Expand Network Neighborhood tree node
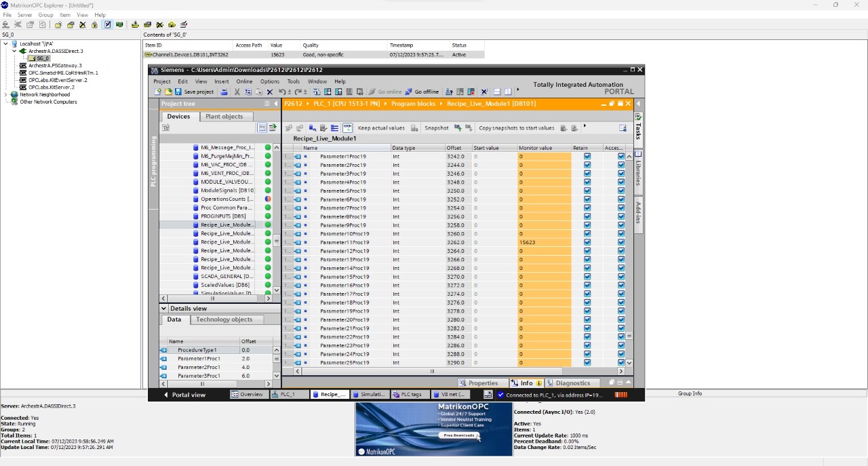The image size is (868, 466). [6, 95]
